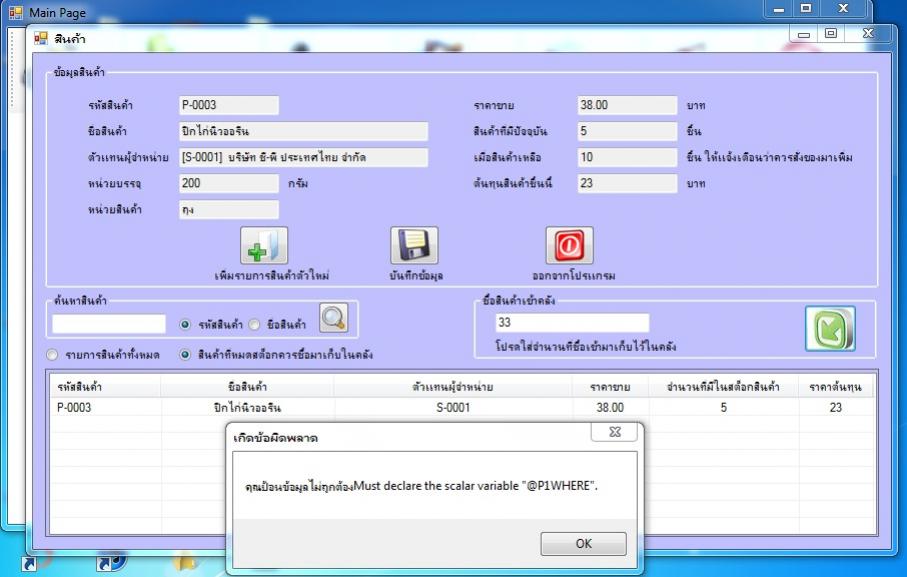Click the ราคาต้นทุน column header
The image size is (907, 577).
coord(835,387)
